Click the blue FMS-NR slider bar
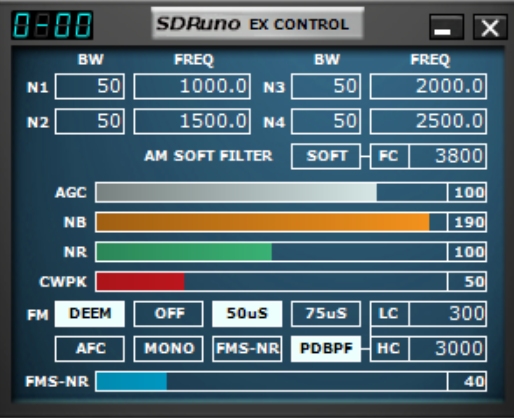Screen dimensions: 514x418 [271, 381]
